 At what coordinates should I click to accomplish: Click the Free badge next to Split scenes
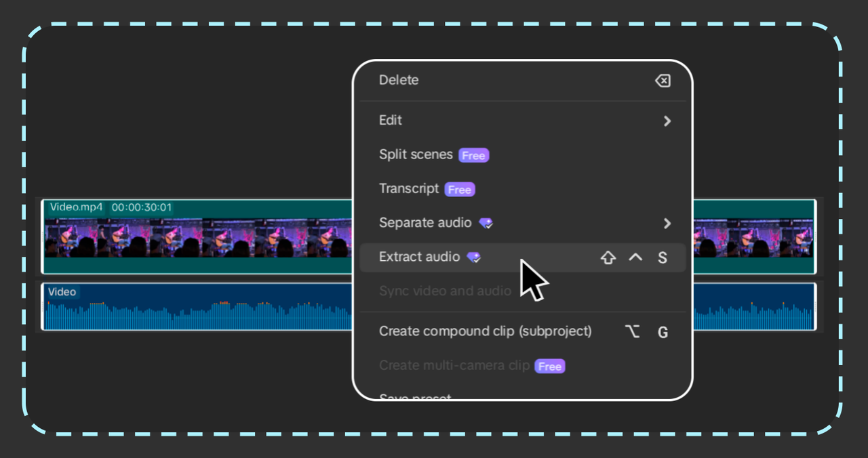coord(473,155)
